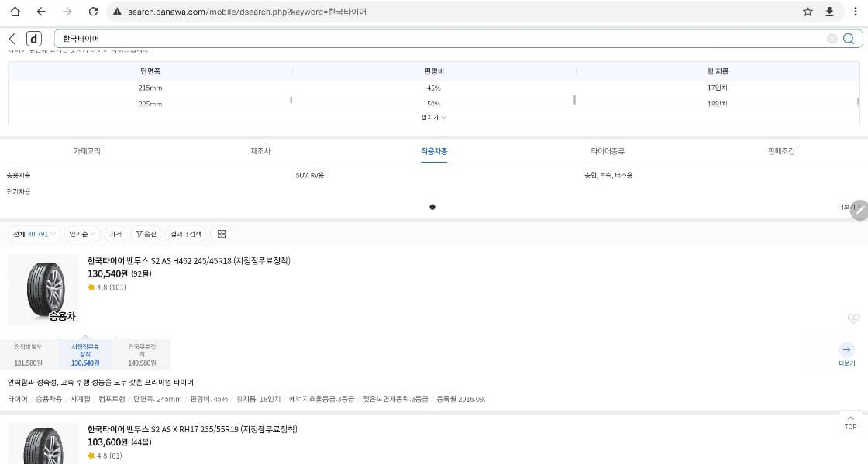The height and width of the screenshot is (464, 868).
Task: Show more filter options via 더보기
Action: tap(845, 207)
